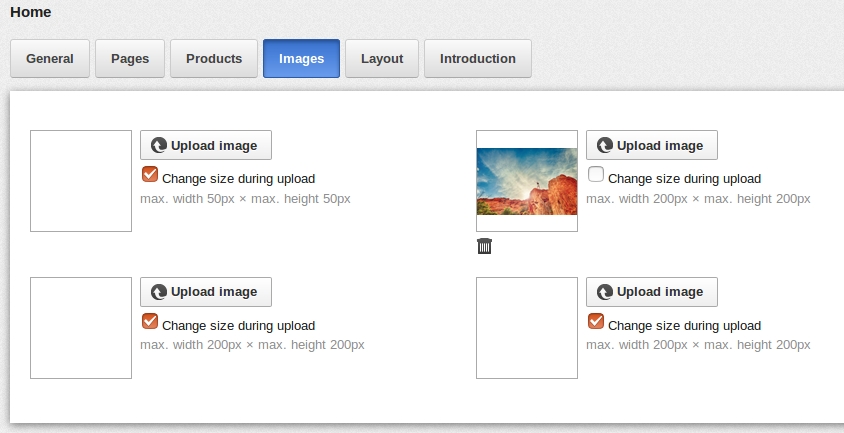
Task: Switch to the Introduction tab
Action: click(478, 58)
